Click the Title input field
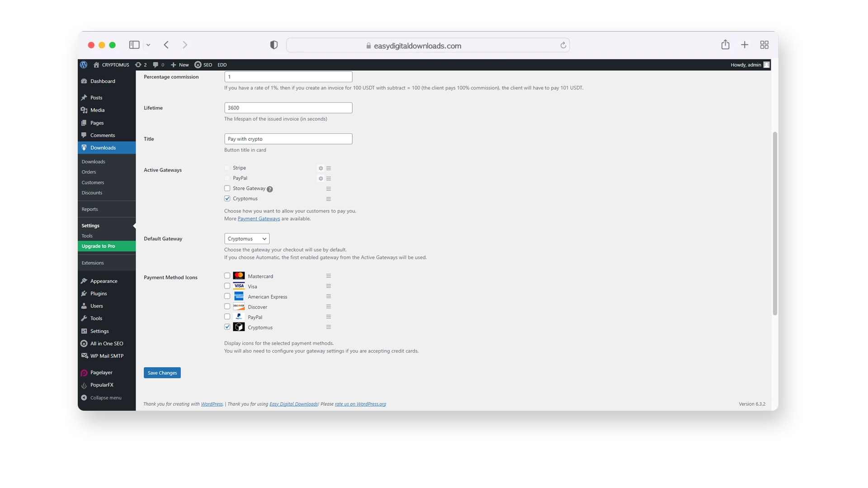868x488 pixels. point(288,138)
